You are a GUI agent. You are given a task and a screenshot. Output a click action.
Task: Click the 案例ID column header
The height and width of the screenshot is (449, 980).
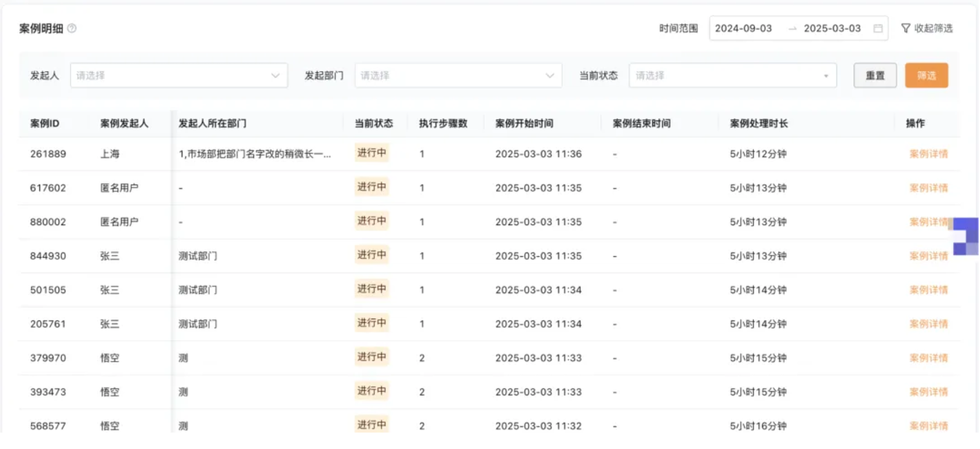[45, 123]
